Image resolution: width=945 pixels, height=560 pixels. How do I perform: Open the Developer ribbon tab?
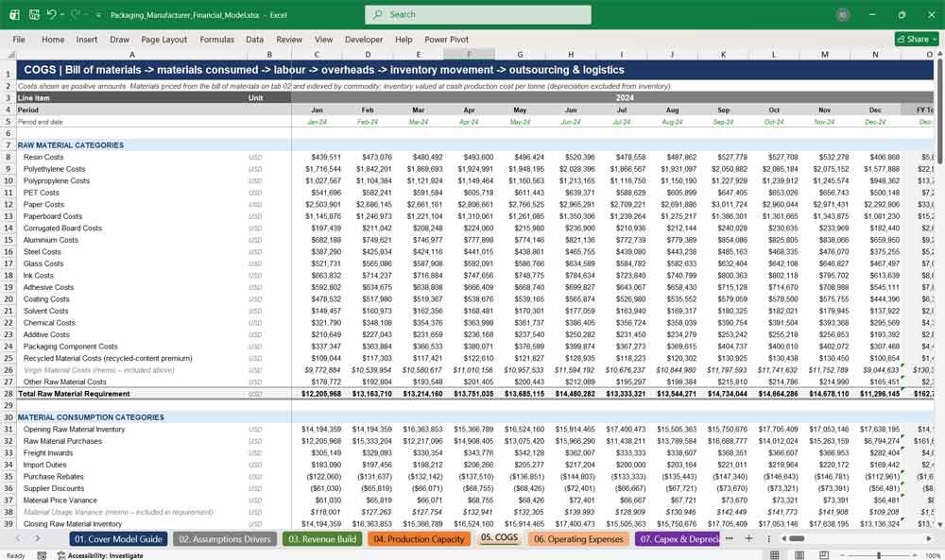click(x=364, y=39)
